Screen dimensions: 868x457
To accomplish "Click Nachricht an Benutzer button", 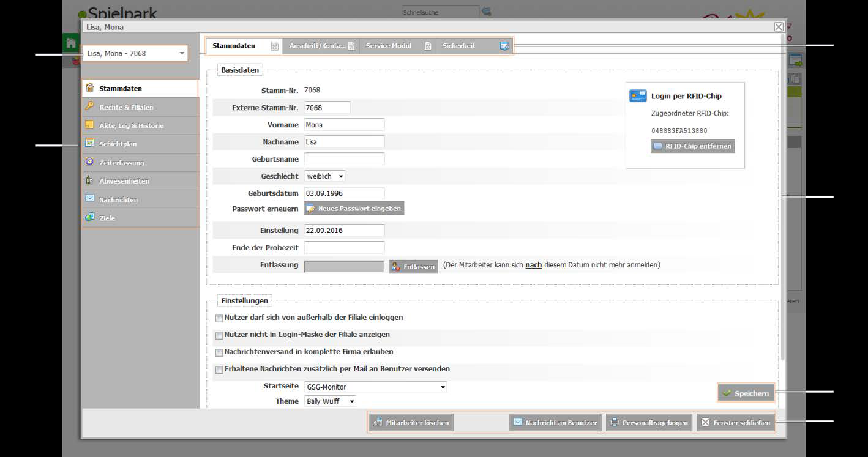I will coord(555,423).
